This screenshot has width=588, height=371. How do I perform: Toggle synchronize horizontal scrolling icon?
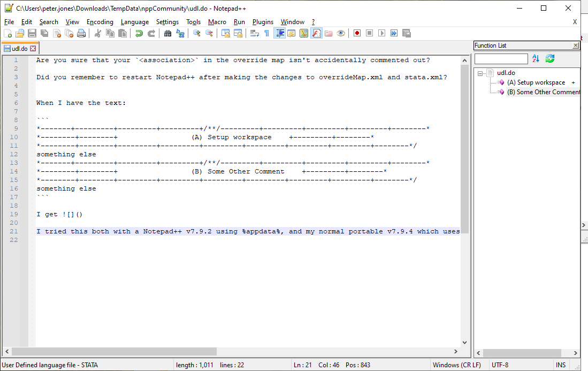pos(238,33)
